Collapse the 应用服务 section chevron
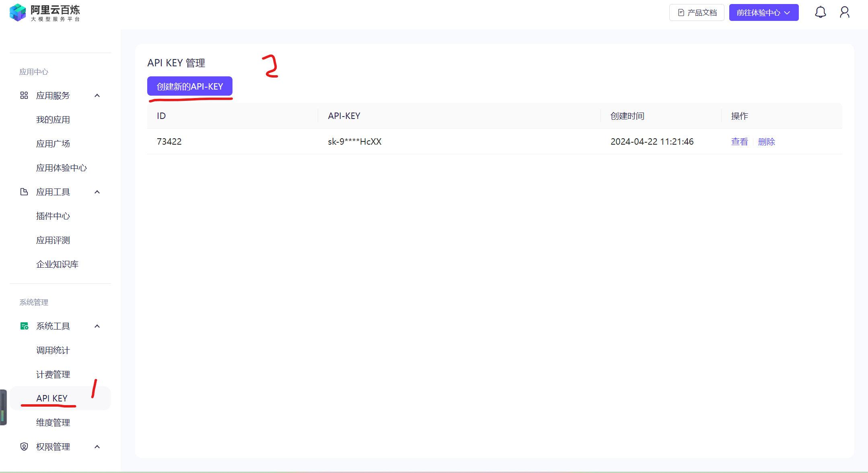 [x=97, y=96]
